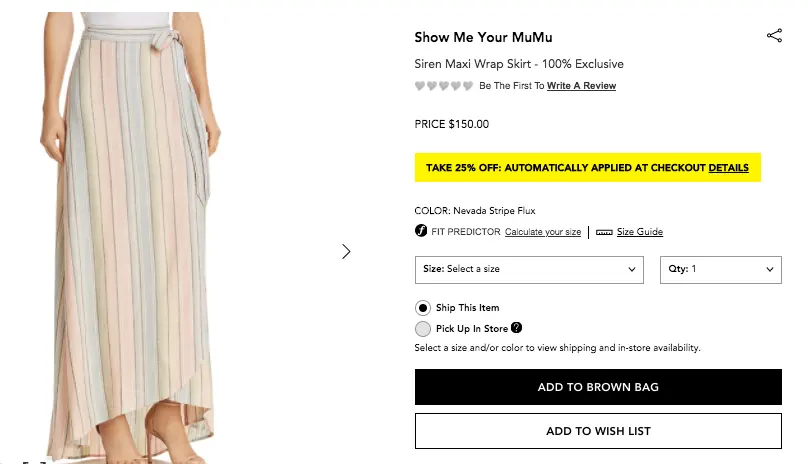
Task: Select the Ship This Item option
Action: pyautogui.click(x=423, y=308)
